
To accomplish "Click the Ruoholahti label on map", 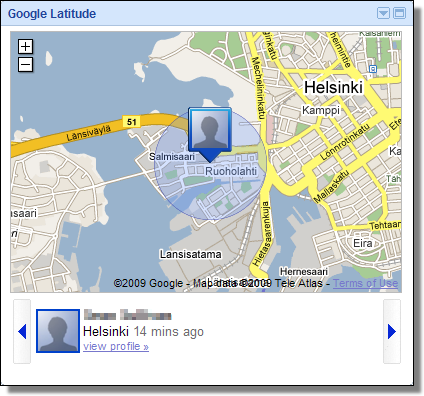I will coord(231,171).
